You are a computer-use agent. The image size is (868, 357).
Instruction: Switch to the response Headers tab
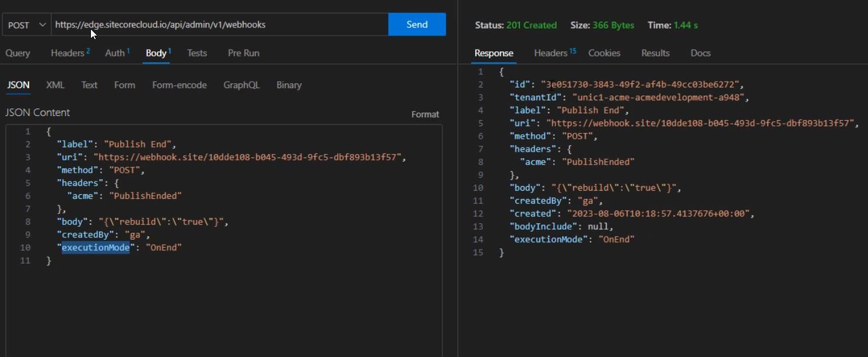(555, 53)
